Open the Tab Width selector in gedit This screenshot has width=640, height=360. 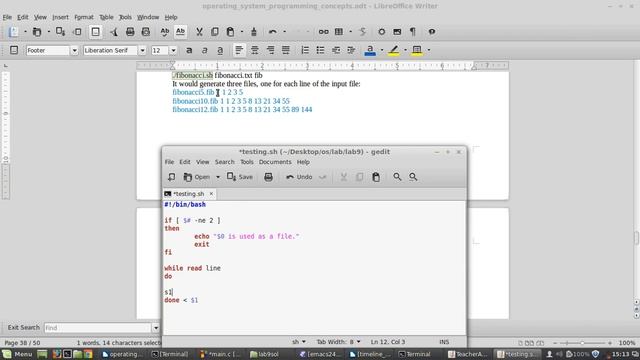[339, 342]
